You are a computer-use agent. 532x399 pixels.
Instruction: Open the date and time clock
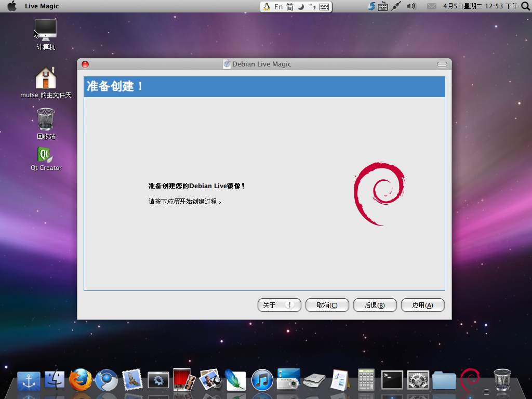pyautogui.click(x=481, y=6)
